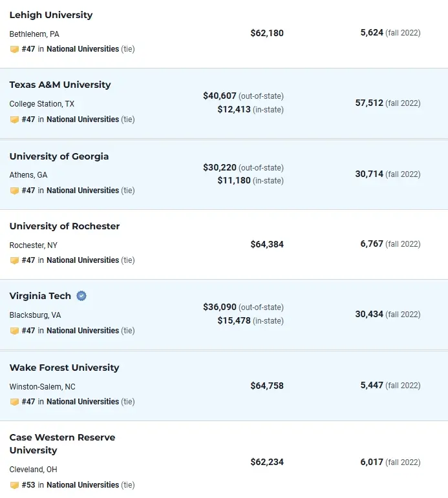Click the ranking badge icon under Wake Forest
Screen dimensions: 448x498
(14, 402)
